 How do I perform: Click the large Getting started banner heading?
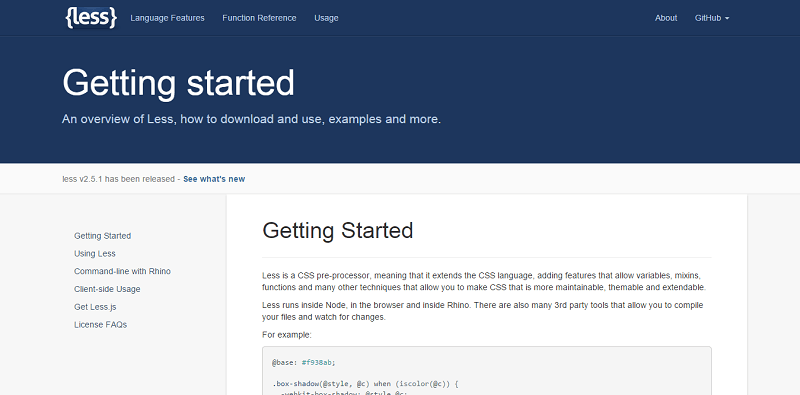pos(179,83)
